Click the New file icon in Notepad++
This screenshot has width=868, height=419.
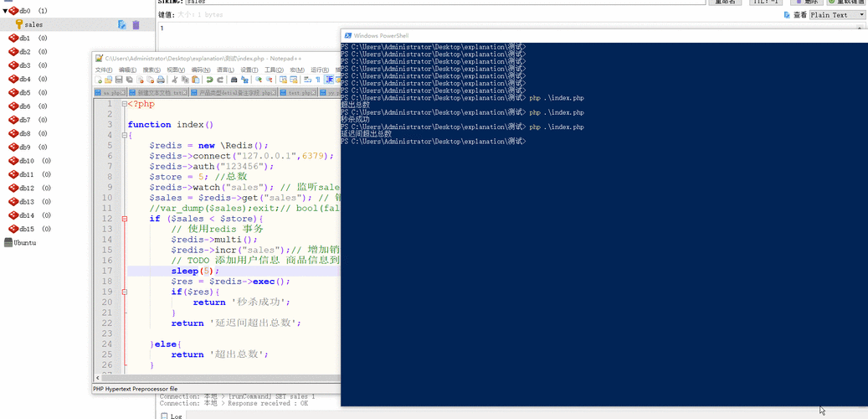coord(99,80)
